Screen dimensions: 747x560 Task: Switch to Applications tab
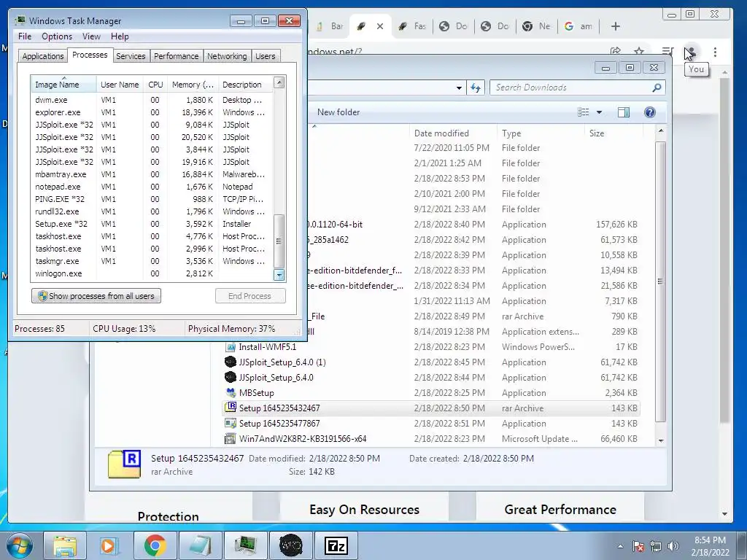pyautogui.click(x=43, y=55)
